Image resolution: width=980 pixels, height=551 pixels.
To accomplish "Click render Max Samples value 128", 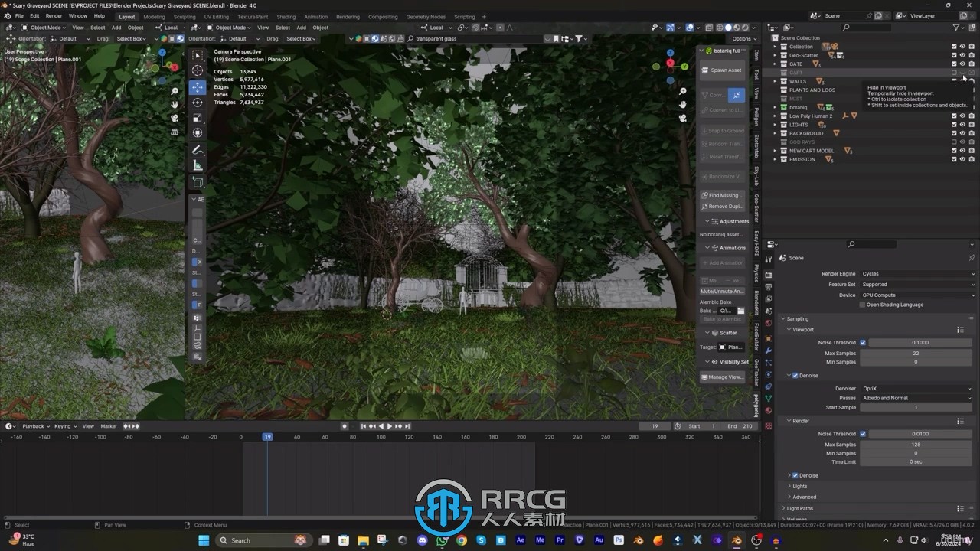I will [x=916, y=444].
